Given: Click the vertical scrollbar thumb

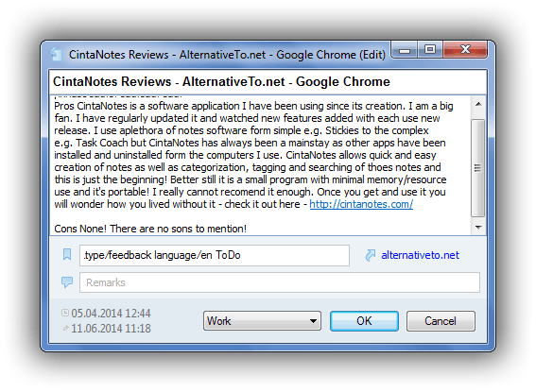Looking at the screenshot, I should click(x=478, y=167).
